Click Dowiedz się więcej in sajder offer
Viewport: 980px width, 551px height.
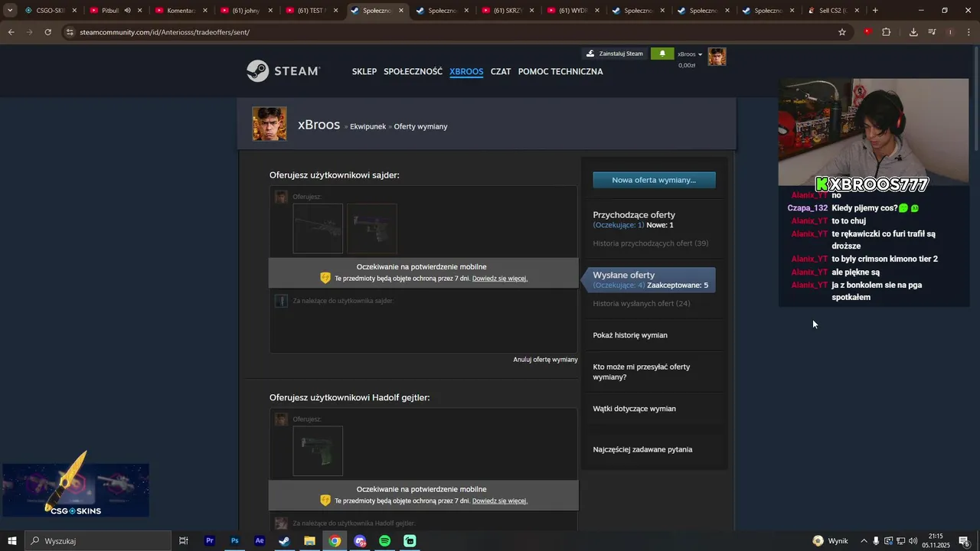tap(500, 279)
